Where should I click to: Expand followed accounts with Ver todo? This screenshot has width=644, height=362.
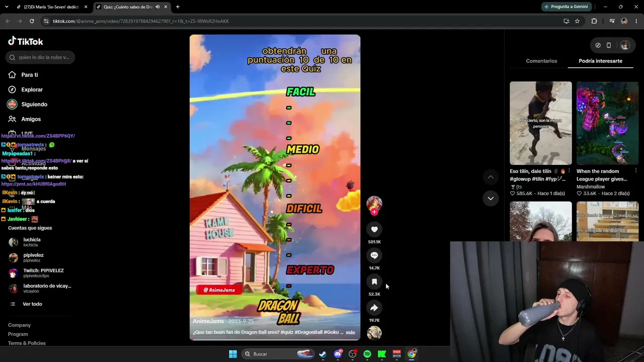[x=32, y=304]
